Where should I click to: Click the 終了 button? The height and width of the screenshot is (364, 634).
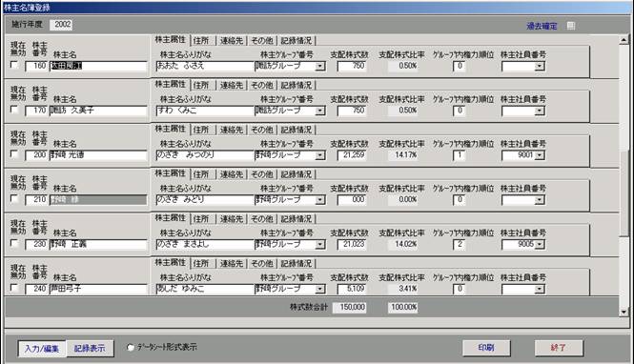point(559,348)
